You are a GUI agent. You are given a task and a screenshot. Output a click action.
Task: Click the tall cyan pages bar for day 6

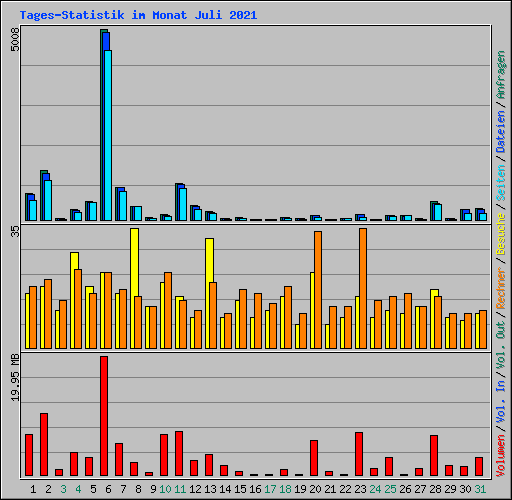[x=108, y=135]
